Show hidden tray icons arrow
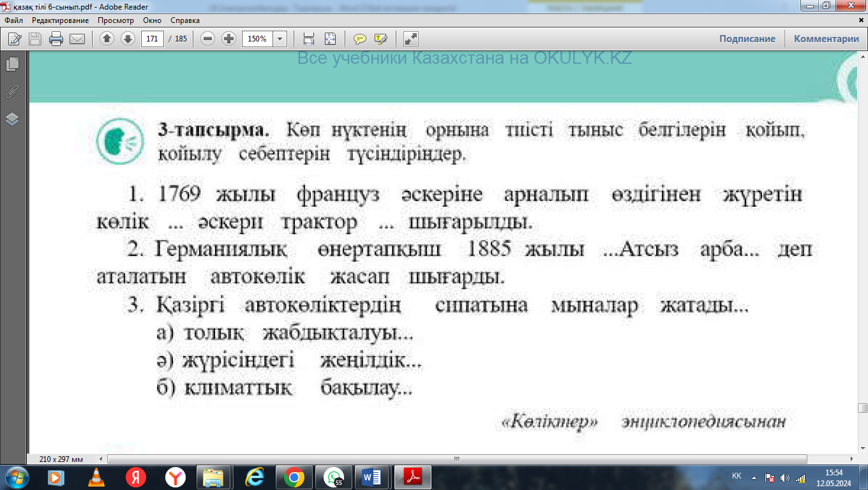 coord(754,477)
